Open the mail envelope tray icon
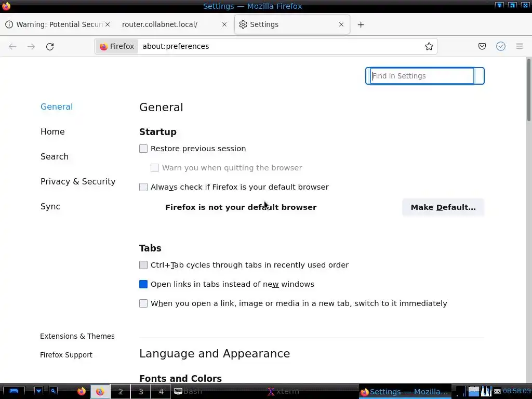The height and width of the screenshot is (399, 532). [497, 392]
